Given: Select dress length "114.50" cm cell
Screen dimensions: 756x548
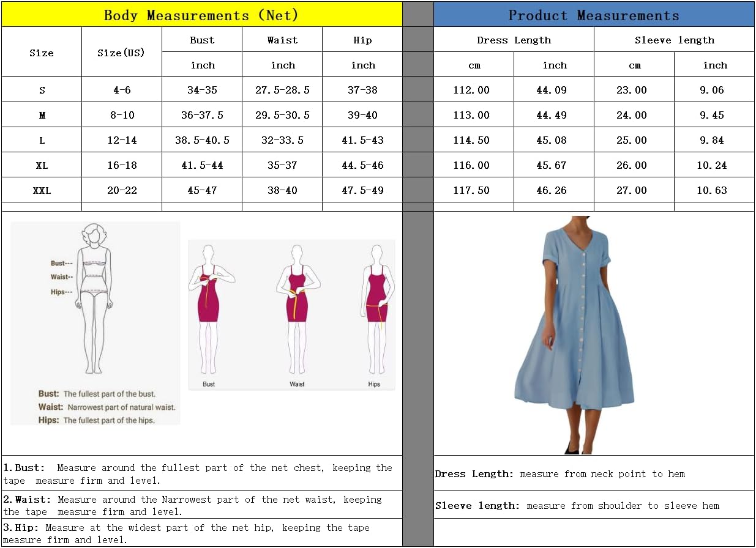Looking at the screenshot, I should click(x=474, y=140).
